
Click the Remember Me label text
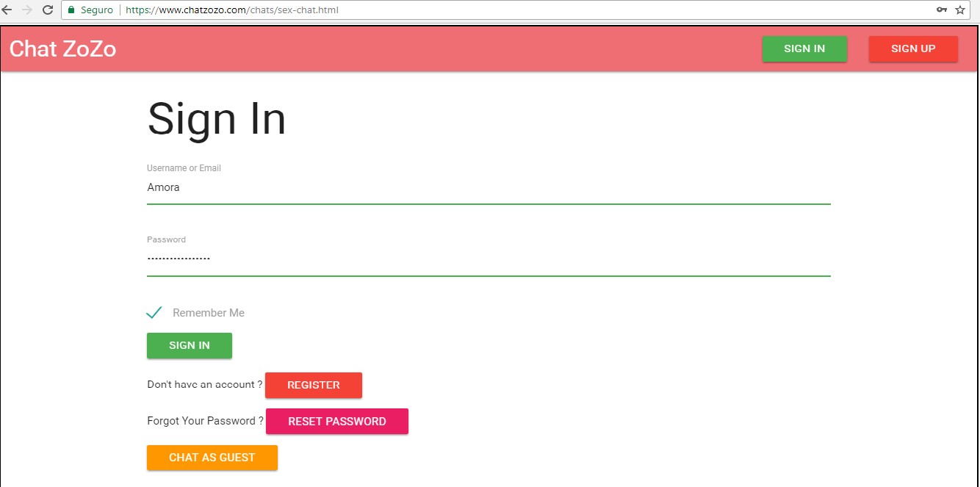[x=209, y=313]
